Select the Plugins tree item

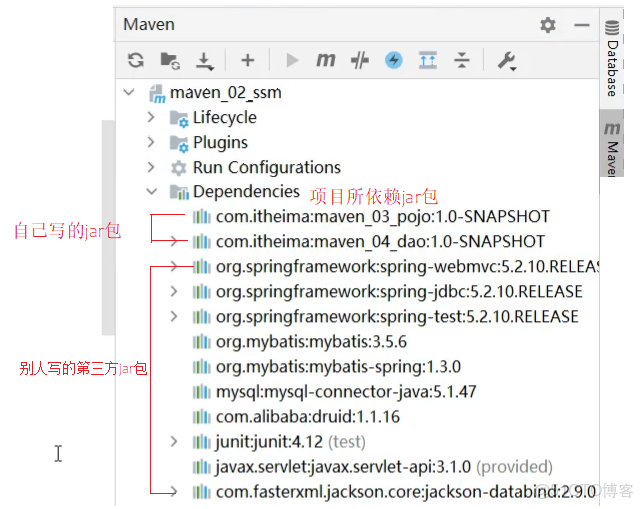(x=221, y=143)
